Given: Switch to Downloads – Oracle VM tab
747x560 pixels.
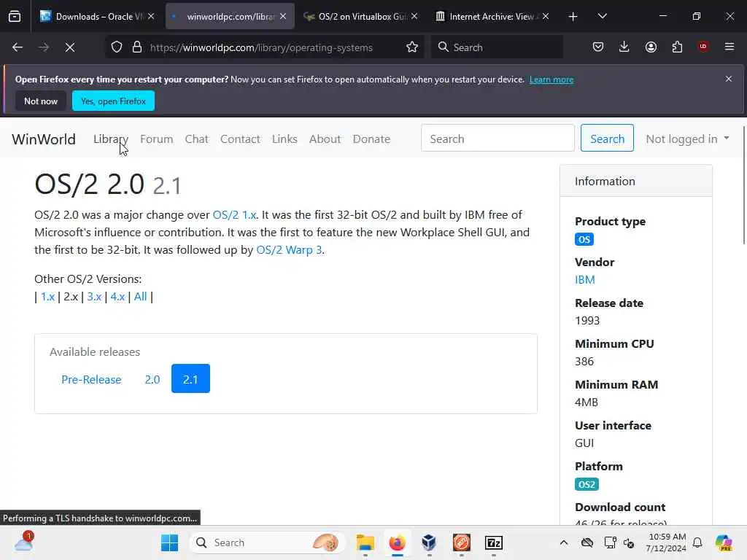Looking at the screenshot, I should tap(97, 17).
